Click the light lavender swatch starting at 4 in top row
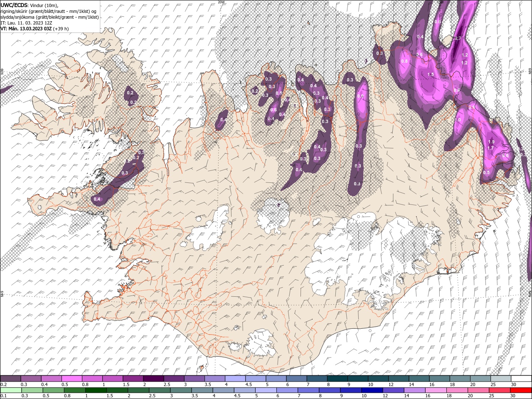This screenshot has height=399, width=532. coord(235,379)
